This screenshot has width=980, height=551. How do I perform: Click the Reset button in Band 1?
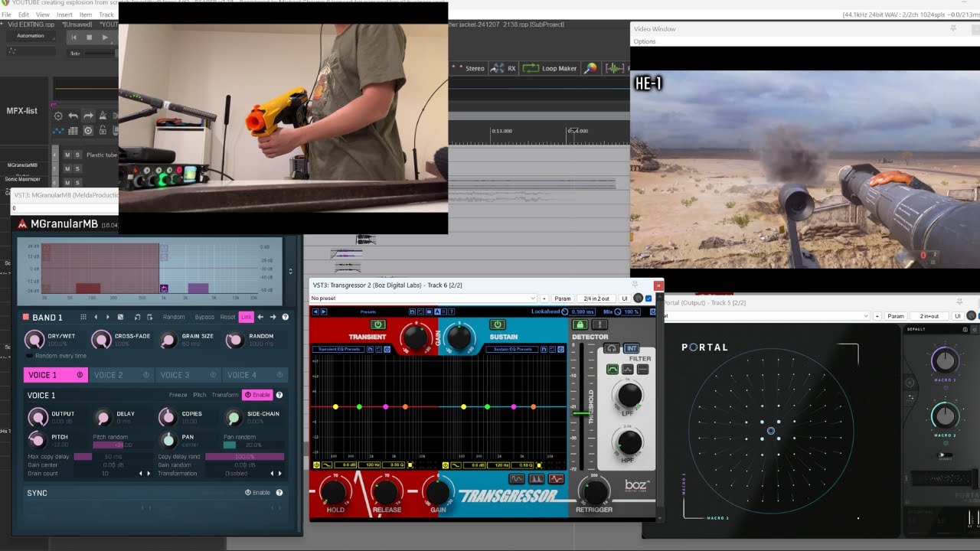pos(228,317)
